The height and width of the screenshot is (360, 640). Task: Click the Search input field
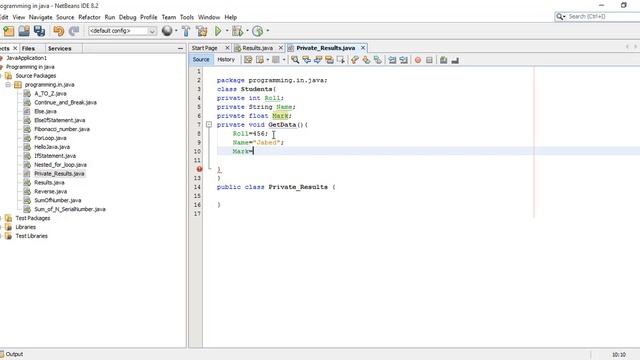(603, 16)
